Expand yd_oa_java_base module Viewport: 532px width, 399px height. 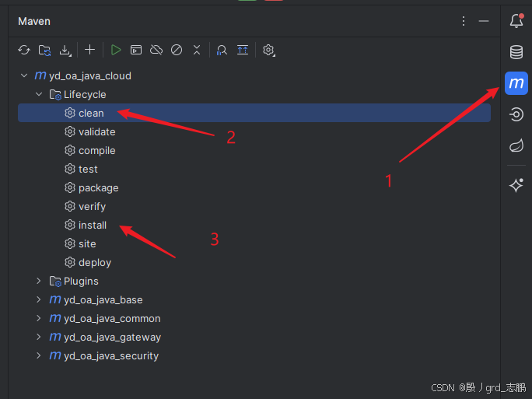(x=39, y=299)
